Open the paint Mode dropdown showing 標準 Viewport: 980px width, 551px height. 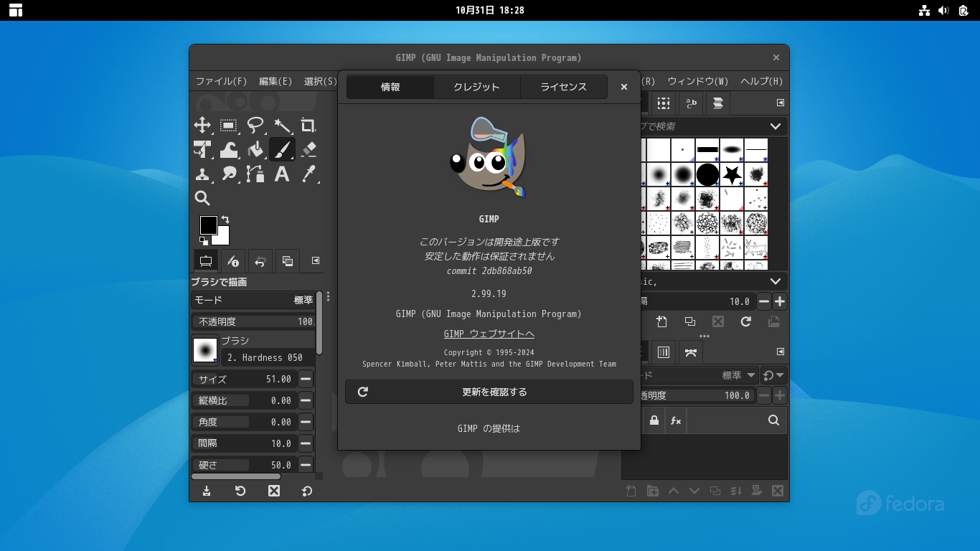click(254, 300)
